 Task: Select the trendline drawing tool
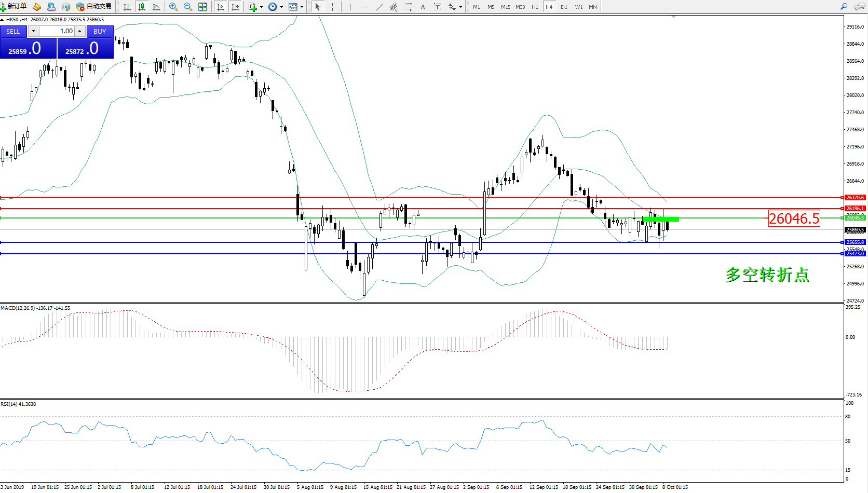point(379,7)
